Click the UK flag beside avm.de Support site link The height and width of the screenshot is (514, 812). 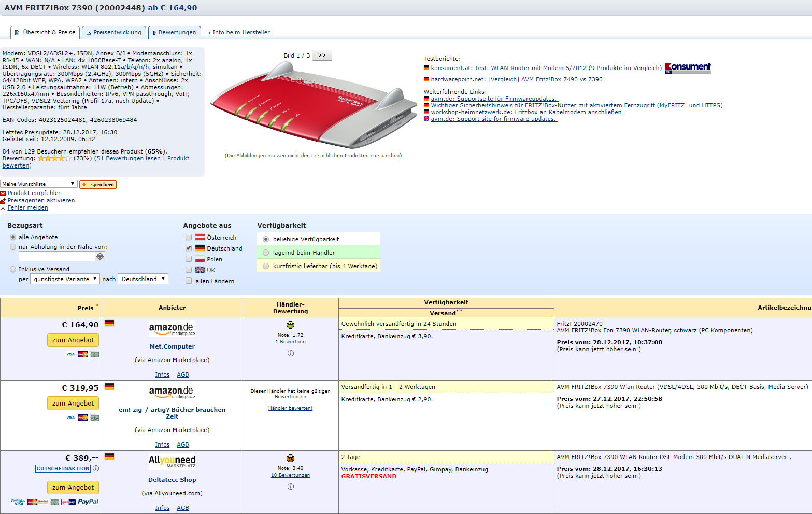pyautogui.click(x=426, y=119)
